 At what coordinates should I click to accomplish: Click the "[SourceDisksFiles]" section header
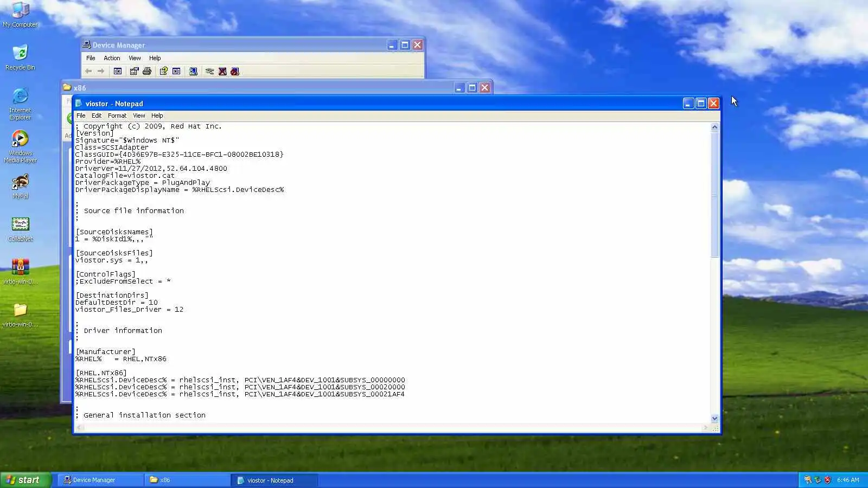114,253
